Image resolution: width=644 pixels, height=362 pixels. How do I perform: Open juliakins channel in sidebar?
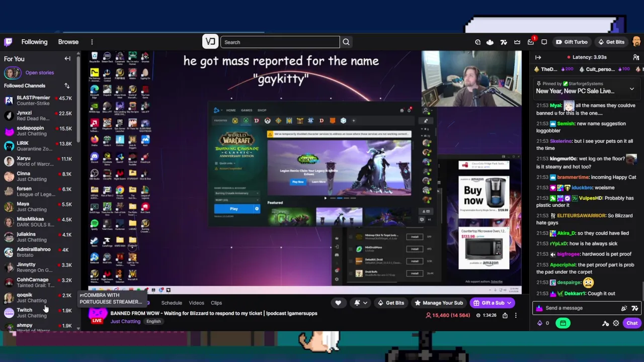pos(38,237)
